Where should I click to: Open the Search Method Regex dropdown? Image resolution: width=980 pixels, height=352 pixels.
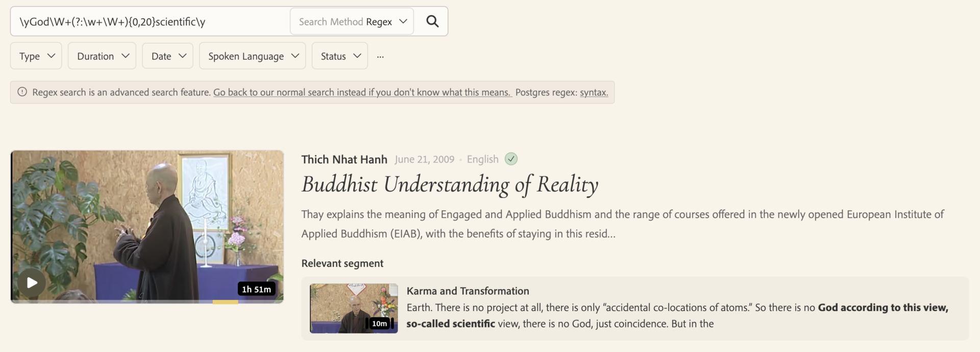point(352,21)
